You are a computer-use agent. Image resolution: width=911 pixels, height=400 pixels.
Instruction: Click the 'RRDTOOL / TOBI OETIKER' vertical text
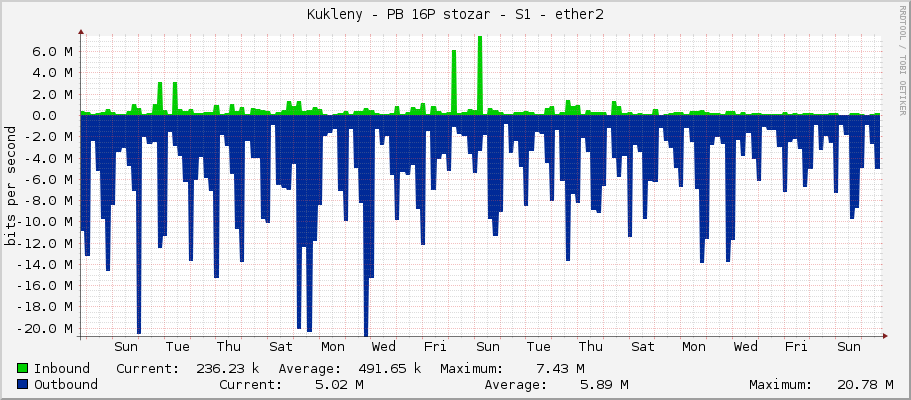pos(902,61)
